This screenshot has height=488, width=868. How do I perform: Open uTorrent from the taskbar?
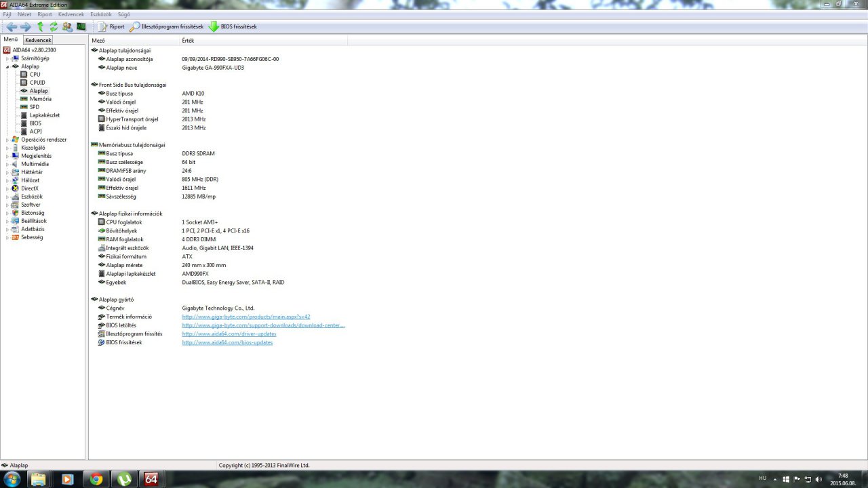[x=124, y=479]
